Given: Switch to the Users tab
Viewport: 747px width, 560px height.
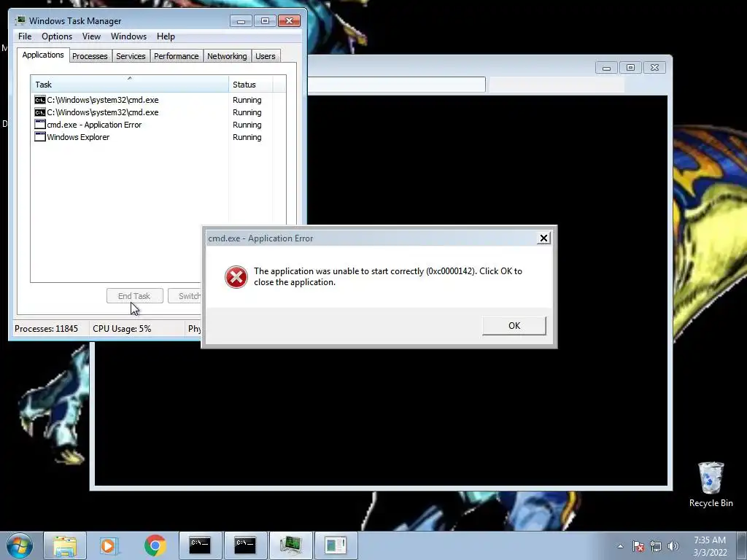Looking at the screenshot, I should (265, 56).
